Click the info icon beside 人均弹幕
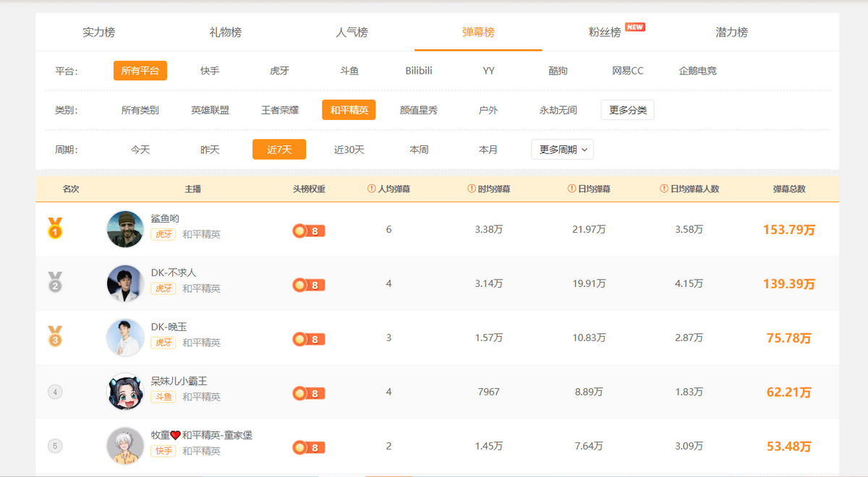868x477 pixels. point(372,189)
